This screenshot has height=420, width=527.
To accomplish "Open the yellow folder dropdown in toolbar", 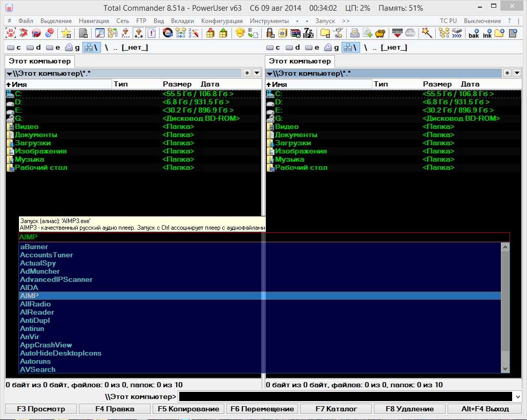I will point(325,33).
